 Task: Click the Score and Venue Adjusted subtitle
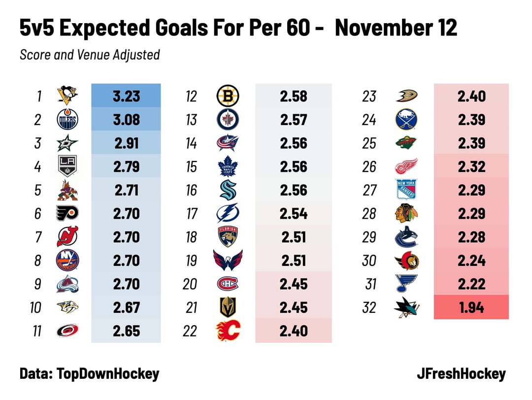(90, 54)
